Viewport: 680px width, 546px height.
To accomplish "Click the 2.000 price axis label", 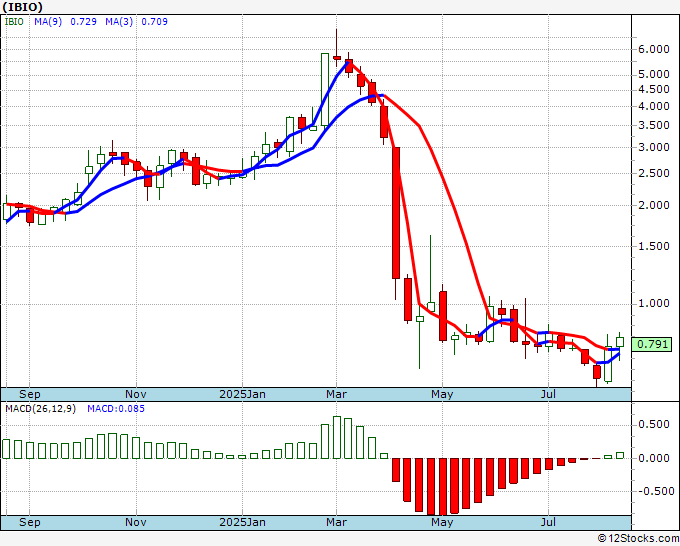I will (x=654, y=205).
